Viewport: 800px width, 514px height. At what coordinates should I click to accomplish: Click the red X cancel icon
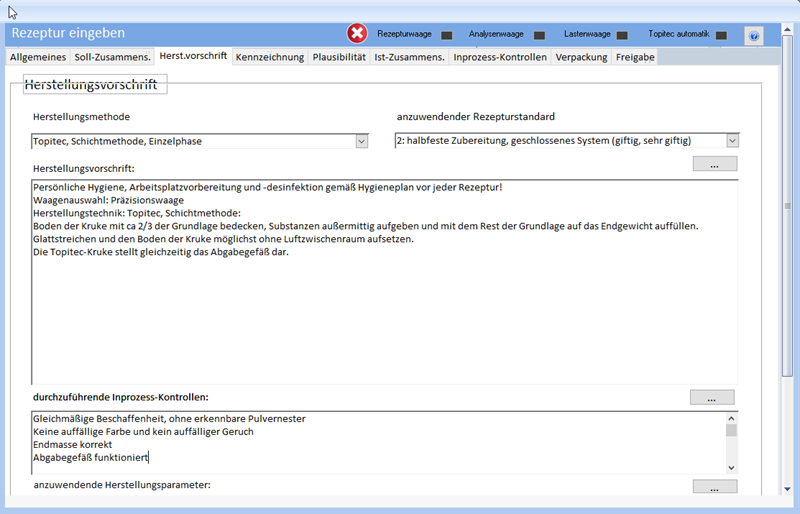pyautogui.click(x=357, y=34)
